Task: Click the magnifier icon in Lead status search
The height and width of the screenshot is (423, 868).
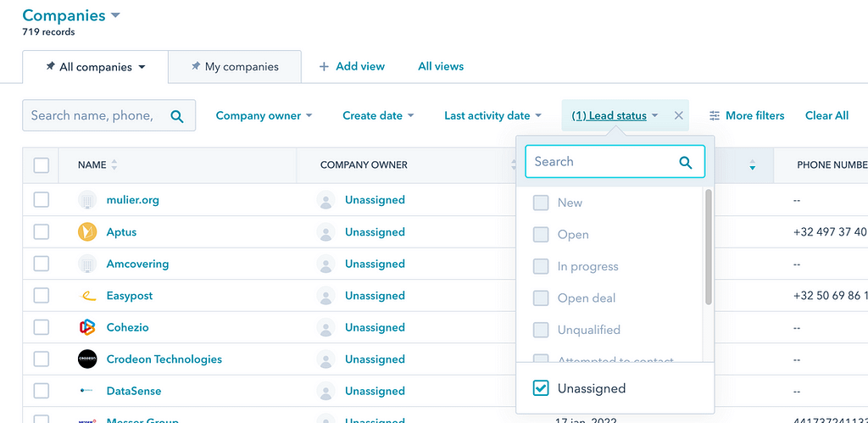Action: click(685, 162)
